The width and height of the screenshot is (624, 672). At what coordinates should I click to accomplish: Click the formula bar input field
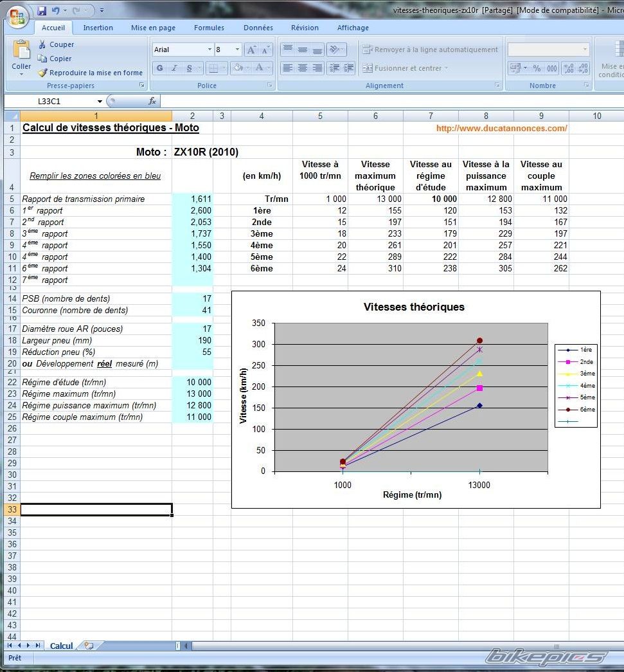click(392, 102)
